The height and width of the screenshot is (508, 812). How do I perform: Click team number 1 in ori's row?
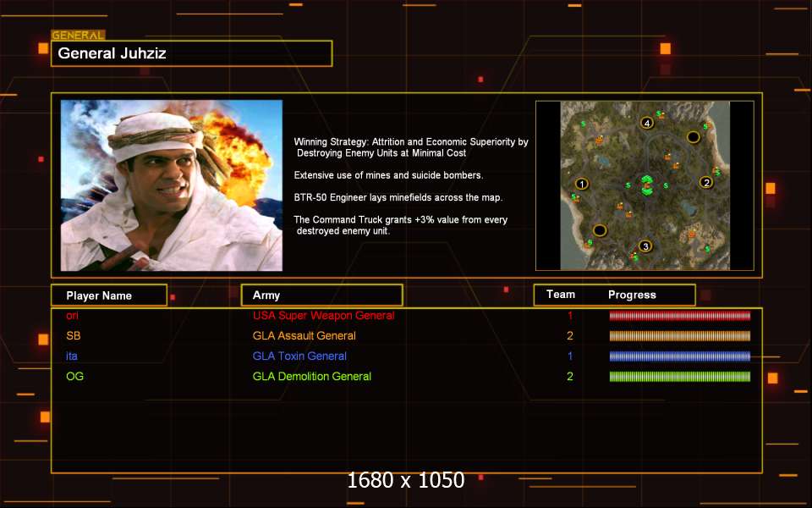570,315
